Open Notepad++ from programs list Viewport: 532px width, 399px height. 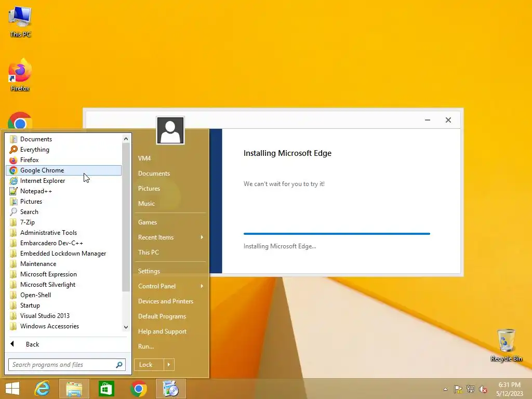pyautogui.click(x=64, y=191)
